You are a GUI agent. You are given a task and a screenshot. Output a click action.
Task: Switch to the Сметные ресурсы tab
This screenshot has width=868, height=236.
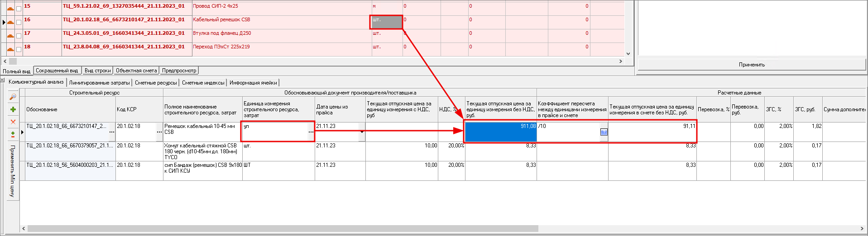tap(156, 83)
